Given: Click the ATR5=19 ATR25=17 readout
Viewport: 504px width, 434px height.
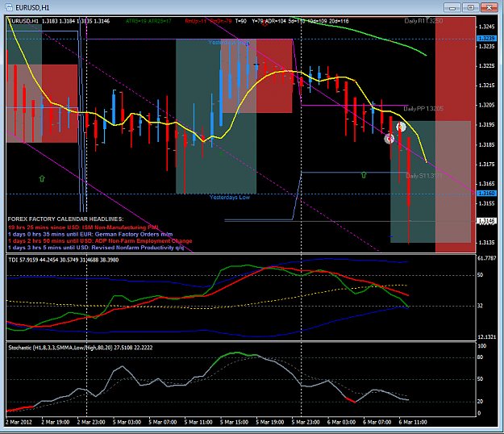Looking at the screenshot, I should click(148, 21).
